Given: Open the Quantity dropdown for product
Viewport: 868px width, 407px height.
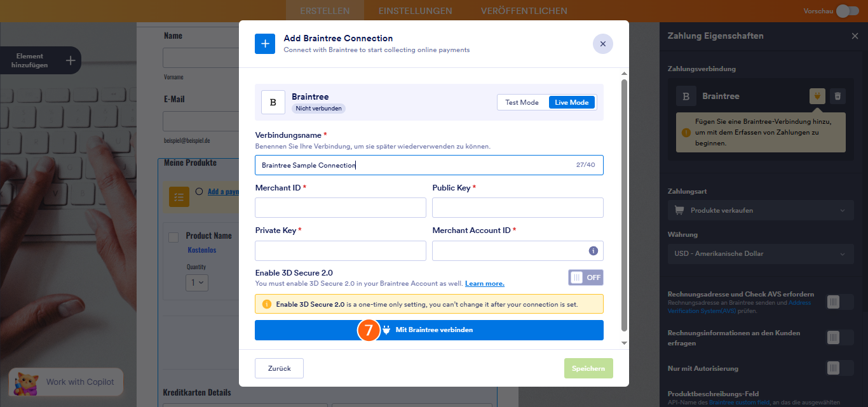Looking at the screenshot, I should (196, 283).
